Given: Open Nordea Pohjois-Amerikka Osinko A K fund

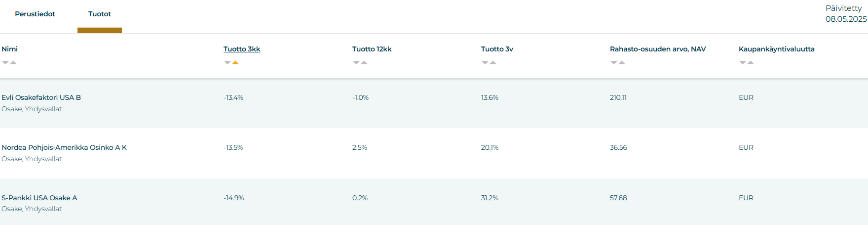Looking at the screenshot, I should pyautogui.click(x=64, y=147).
